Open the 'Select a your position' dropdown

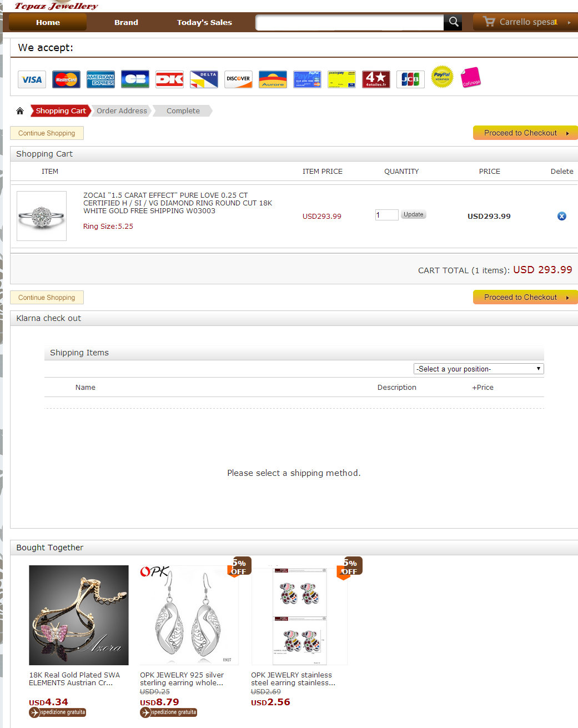click(479, 369)
